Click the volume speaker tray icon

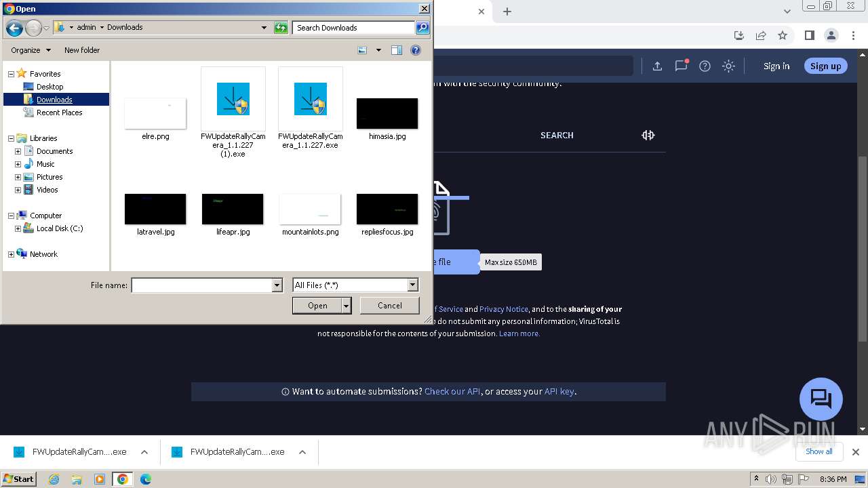pyautogui.click(x=771, y=479)
